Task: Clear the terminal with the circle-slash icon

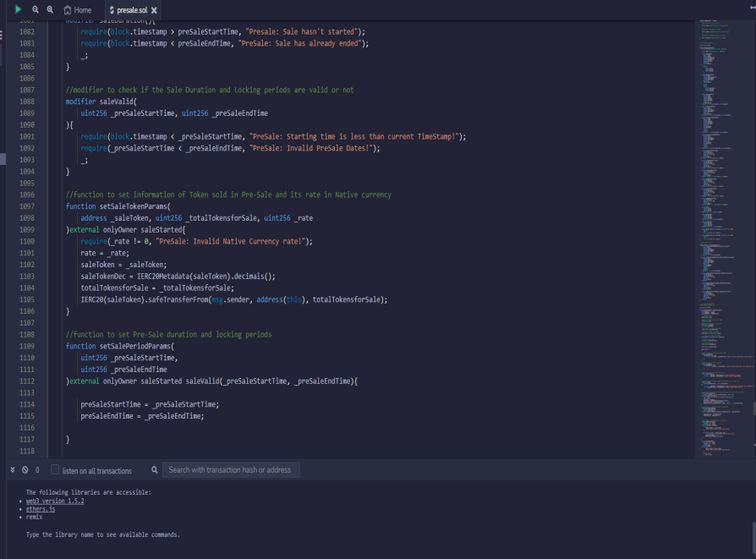Action: point(25,470)
